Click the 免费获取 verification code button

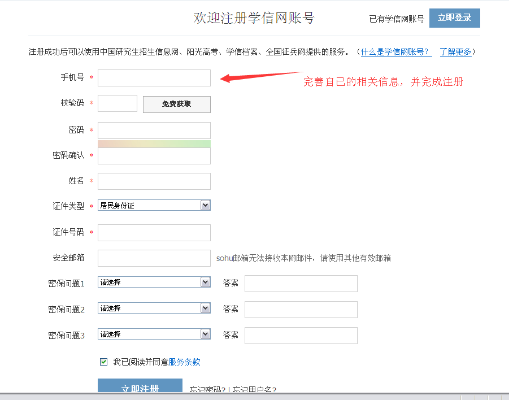pos(177,104)
